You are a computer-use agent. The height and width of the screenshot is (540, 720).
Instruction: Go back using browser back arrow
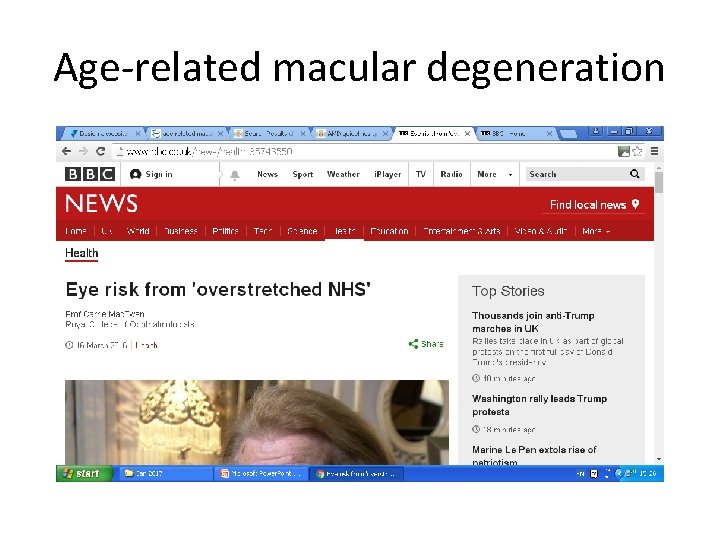[67, 151]
